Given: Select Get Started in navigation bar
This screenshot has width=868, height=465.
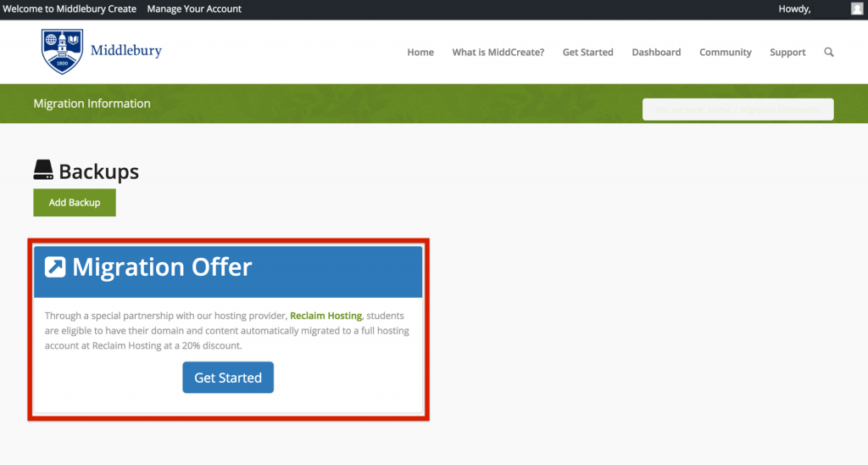Looking at the screenshot, I should [x=587, y=53].
